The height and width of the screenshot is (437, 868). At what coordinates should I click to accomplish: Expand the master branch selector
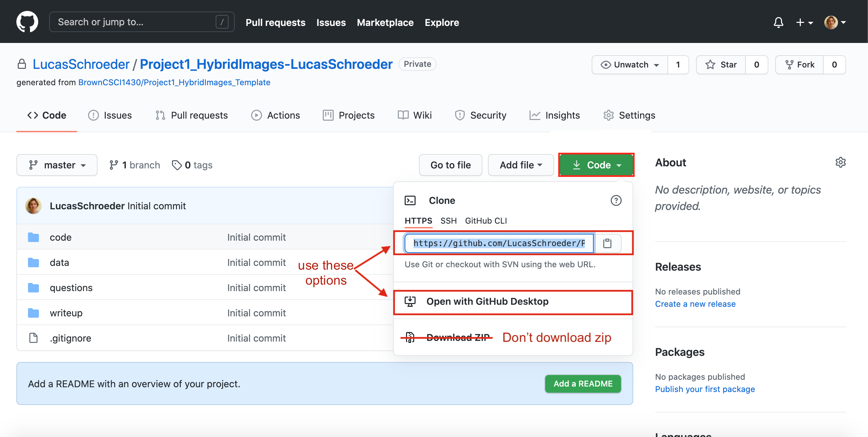coord(57,165)
